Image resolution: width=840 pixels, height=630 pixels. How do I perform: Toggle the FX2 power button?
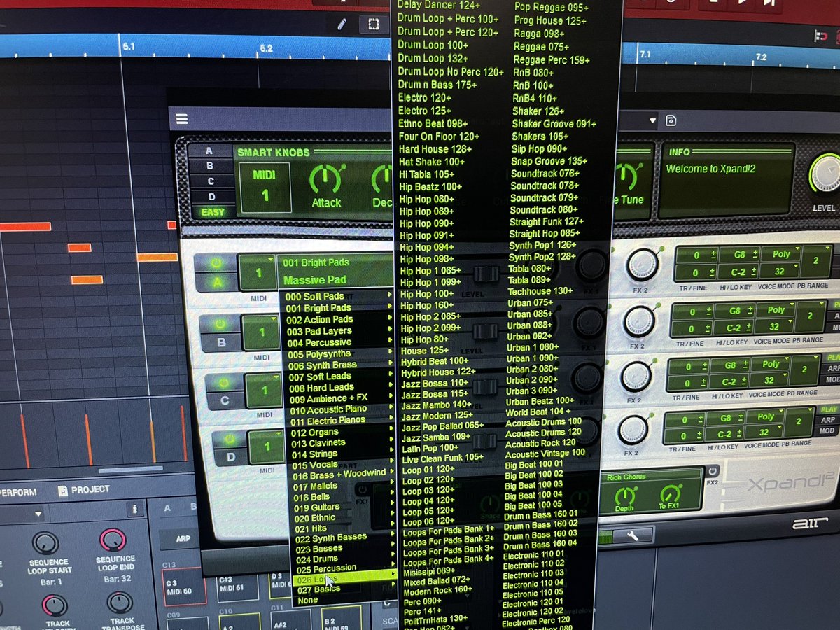click(x=712, y=470)
